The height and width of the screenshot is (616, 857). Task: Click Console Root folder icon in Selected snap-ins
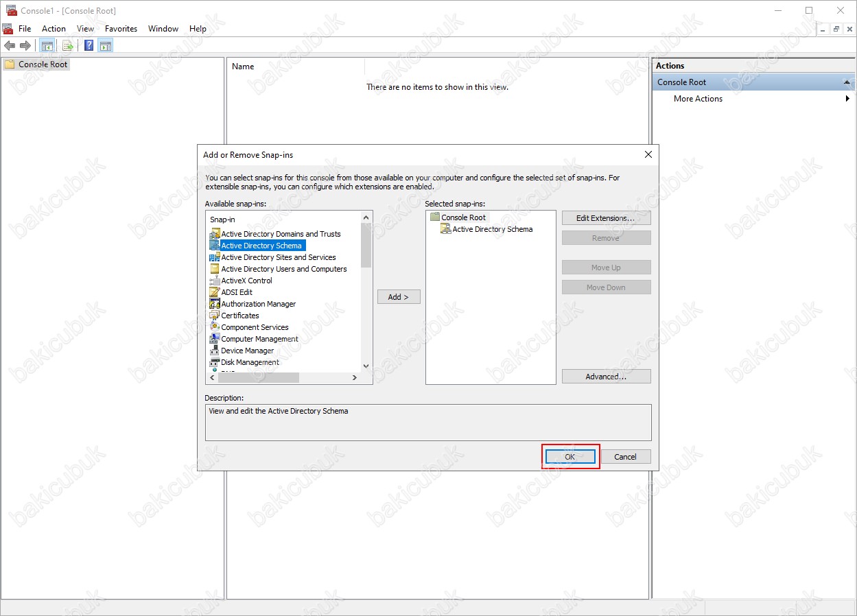click(434, 217)
